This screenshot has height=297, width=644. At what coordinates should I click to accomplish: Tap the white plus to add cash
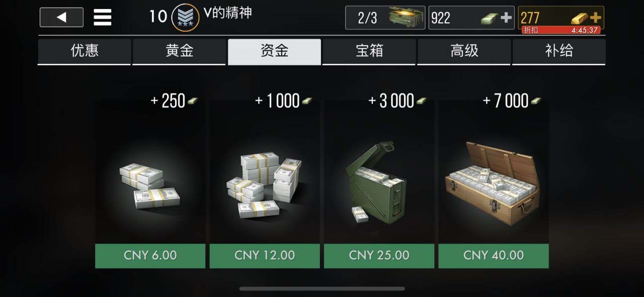click(506, 18)
